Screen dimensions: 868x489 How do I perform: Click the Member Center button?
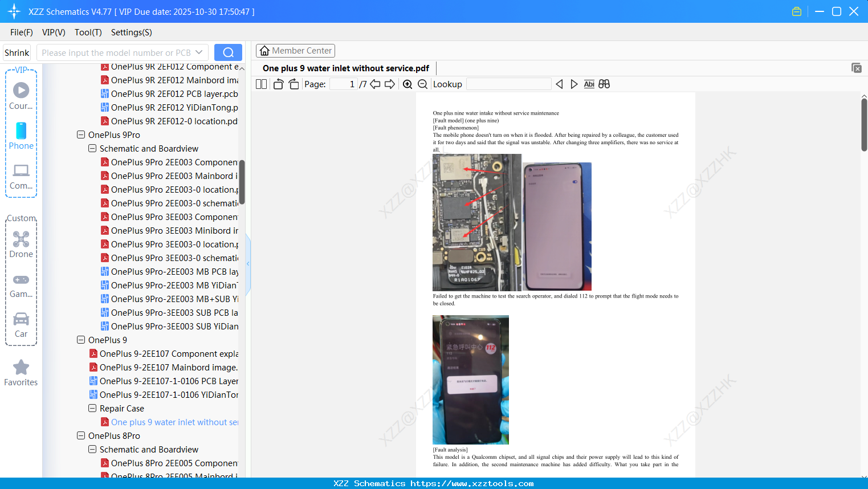pos(295,50)
